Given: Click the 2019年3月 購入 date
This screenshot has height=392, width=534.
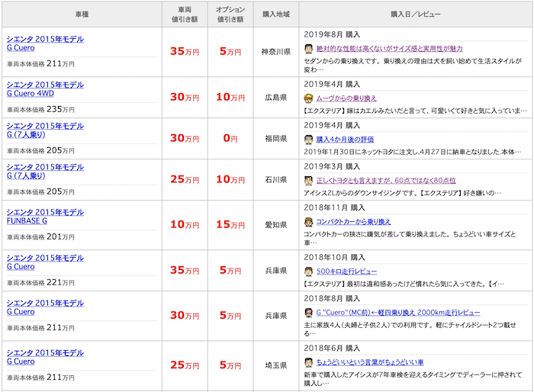Looking at the screenshot, I should click(332, 166).
